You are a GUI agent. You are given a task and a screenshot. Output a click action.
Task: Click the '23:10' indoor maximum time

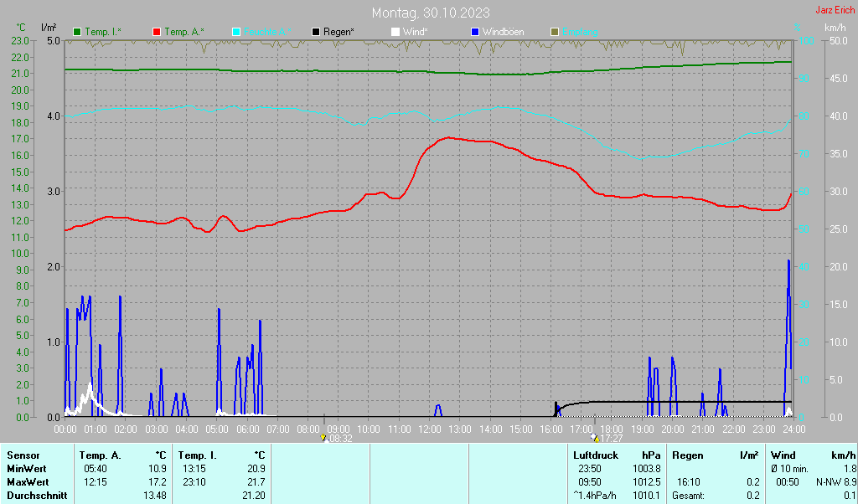[x=194, y=483]
